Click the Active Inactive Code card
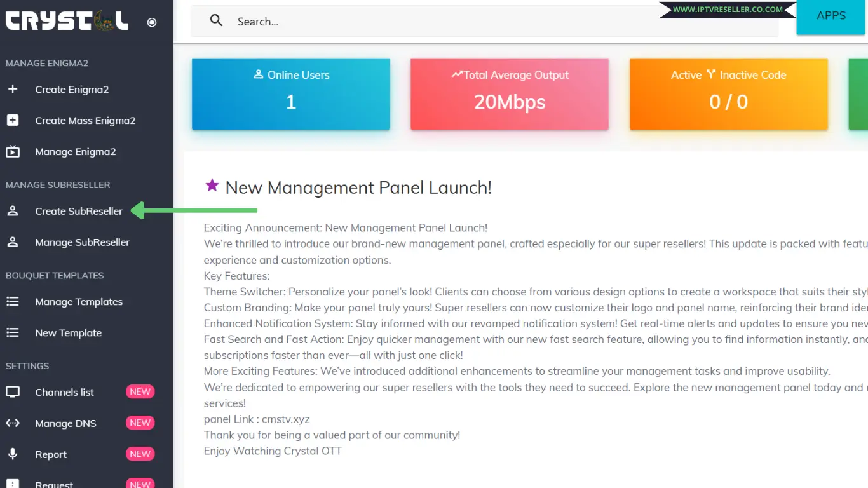The height and width of the screenshot is (488, 868). 728,94
